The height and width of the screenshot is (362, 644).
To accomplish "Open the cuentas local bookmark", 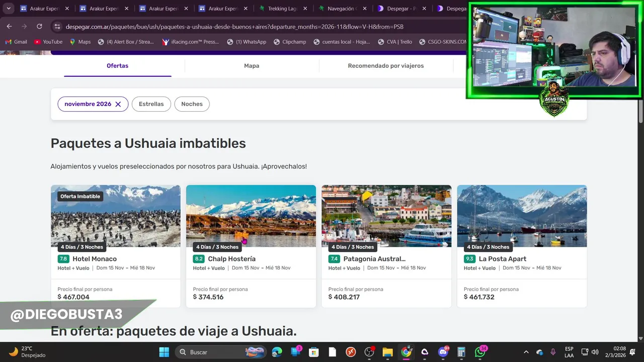I will coord(342,42).
